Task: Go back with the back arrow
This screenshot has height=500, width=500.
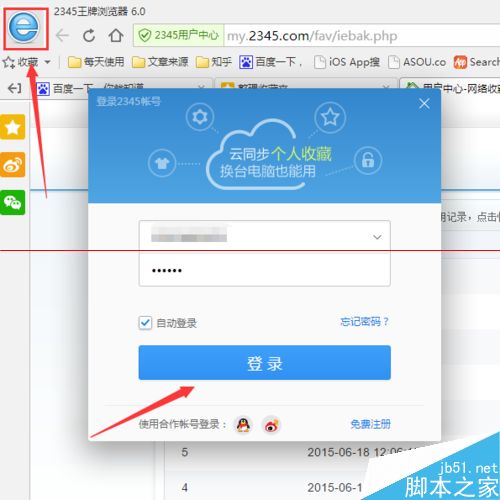Action: click(x=62, y=35)
